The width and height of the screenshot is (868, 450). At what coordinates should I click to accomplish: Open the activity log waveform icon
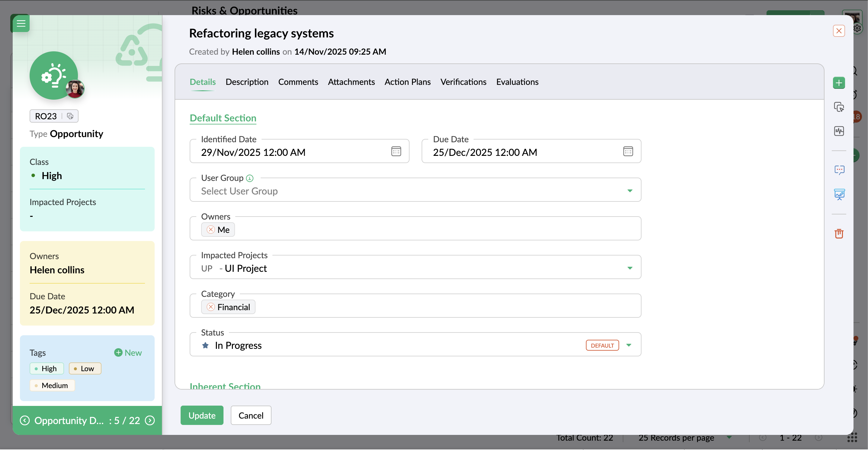click(839, 131)
